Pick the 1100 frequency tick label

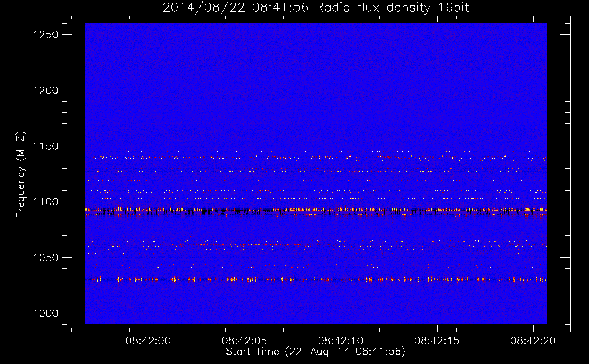point(46,202)
